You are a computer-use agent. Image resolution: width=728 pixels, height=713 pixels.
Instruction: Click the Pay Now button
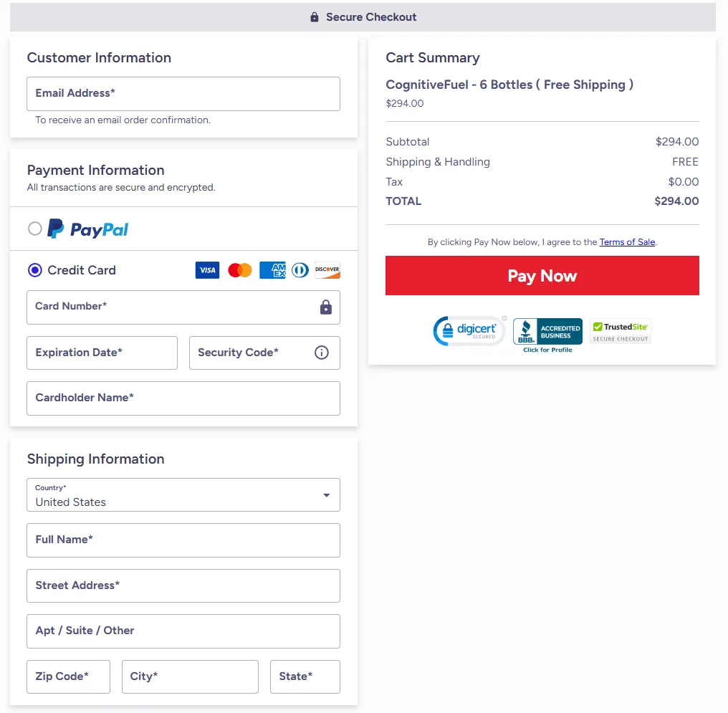point(542,275)
